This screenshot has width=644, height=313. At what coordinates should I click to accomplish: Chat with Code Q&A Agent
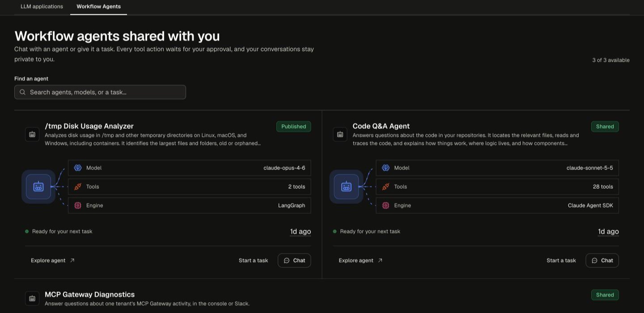click(602, 260)
